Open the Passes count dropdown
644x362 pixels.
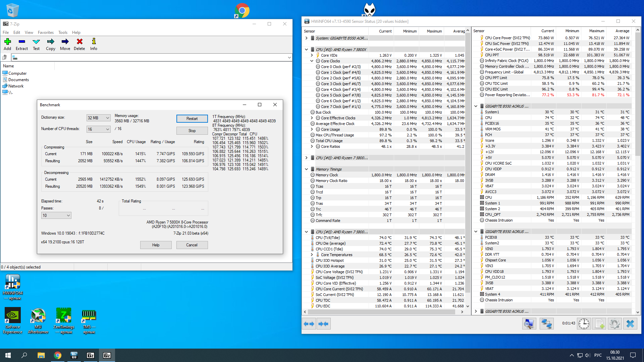tap(56, 216)
